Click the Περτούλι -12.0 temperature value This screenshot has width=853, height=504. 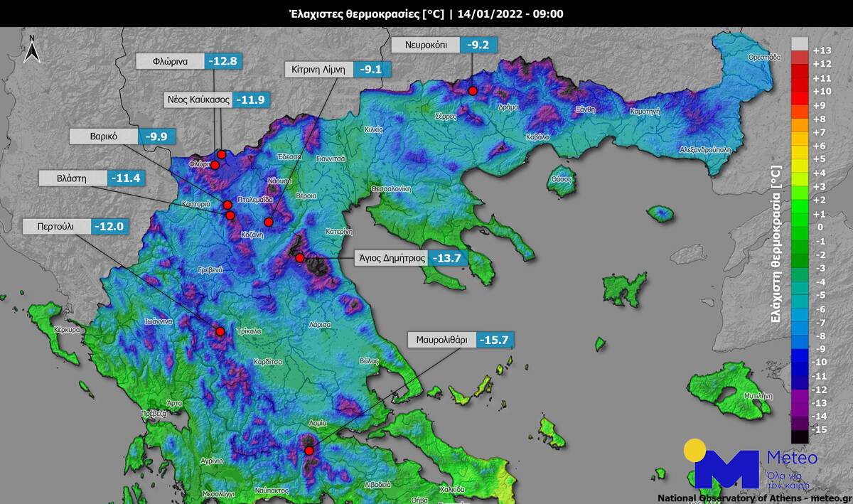[111, 227]
